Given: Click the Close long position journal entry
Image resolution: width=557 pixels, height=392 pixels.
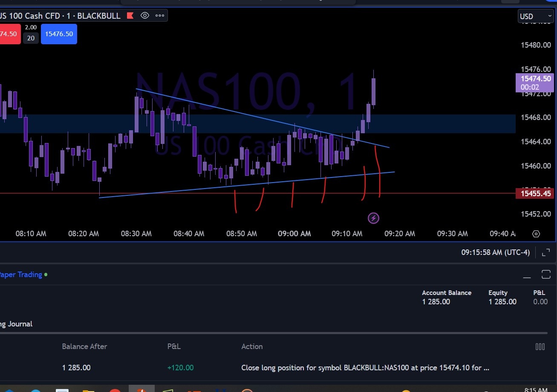Looking at the screenshot, I should [x=365, y=368].
